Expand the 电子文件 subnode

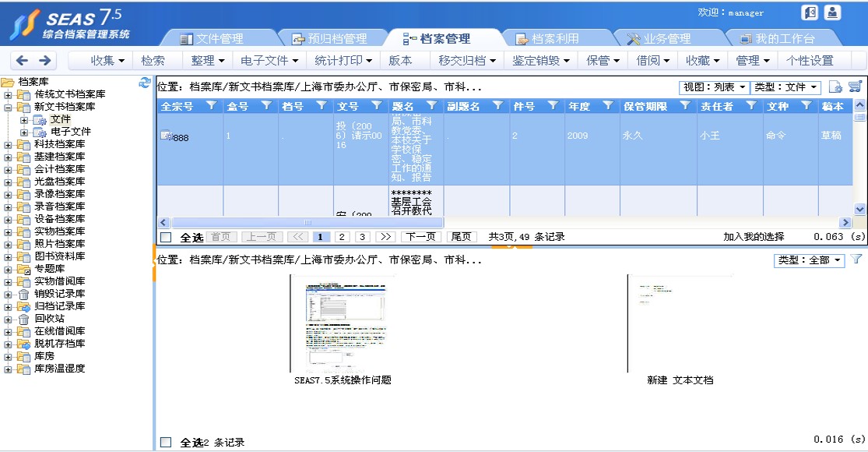click(24, 132)
